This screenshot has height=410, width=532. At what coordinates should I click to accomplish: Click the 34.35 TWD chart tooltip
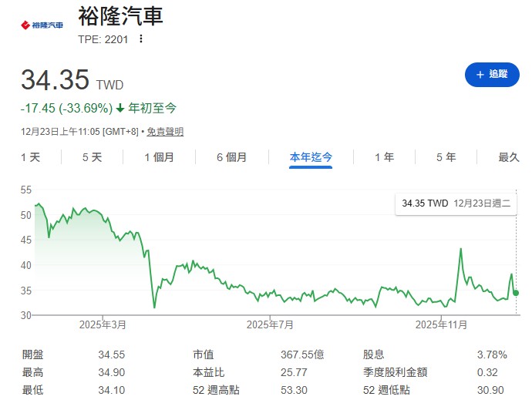pos(454,203)
